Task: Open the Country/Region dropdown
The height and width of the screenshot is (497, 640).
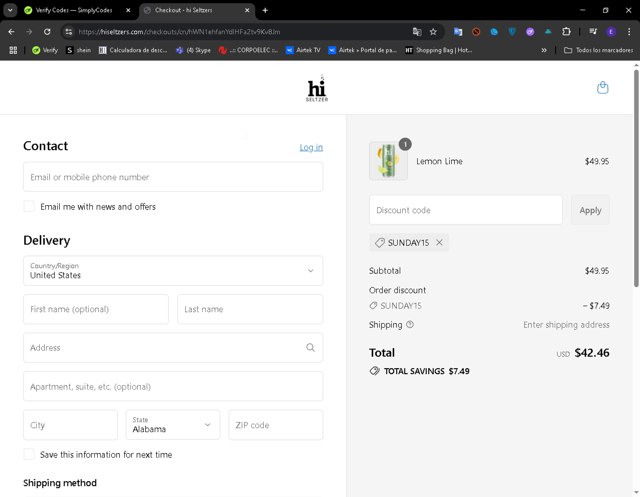Action: click(x=173, y=271)
